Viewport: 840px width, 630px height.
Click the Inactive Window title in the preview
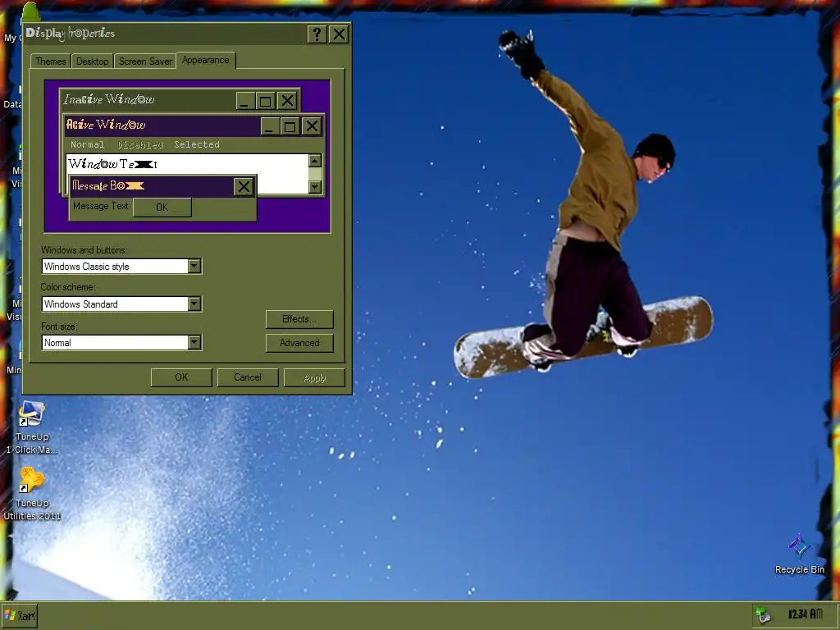(109, 99)
